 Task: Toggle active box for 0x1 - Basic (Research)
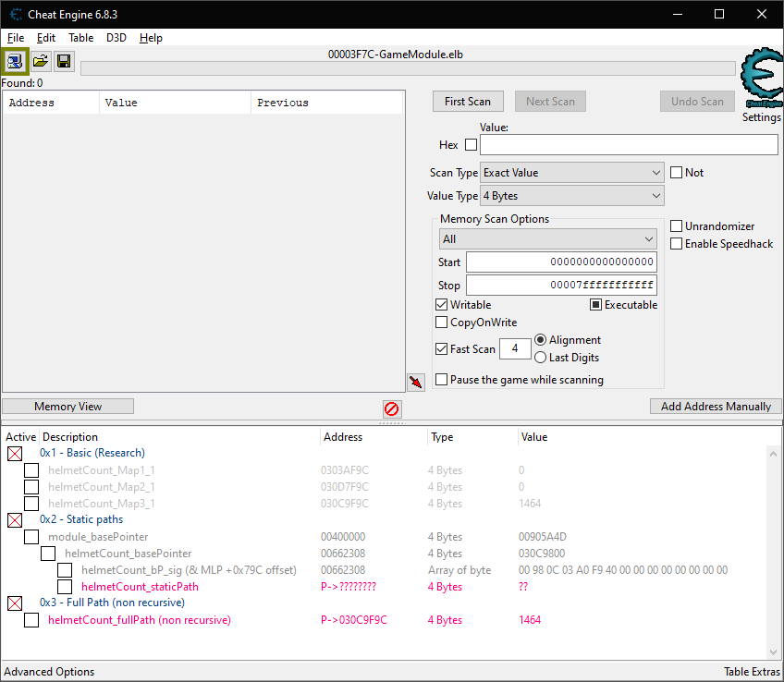[x=15, y=454]
